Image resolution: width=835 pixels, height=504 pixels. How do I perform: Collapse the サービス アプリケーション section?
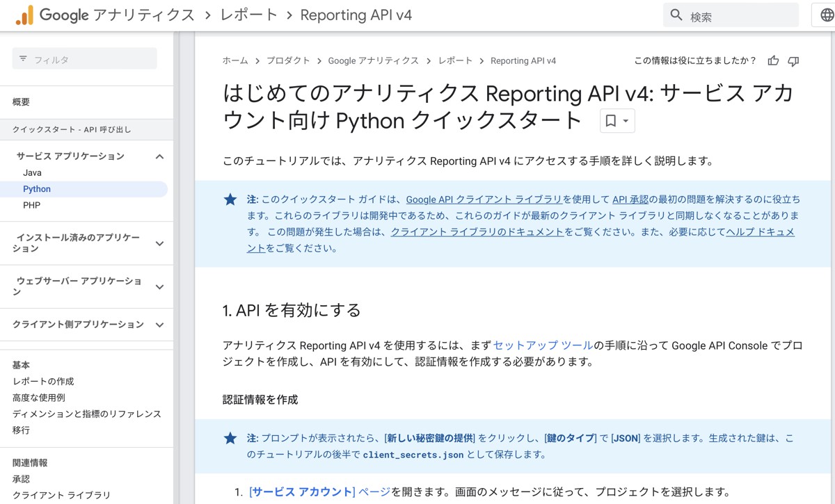[x=159, y=156]
